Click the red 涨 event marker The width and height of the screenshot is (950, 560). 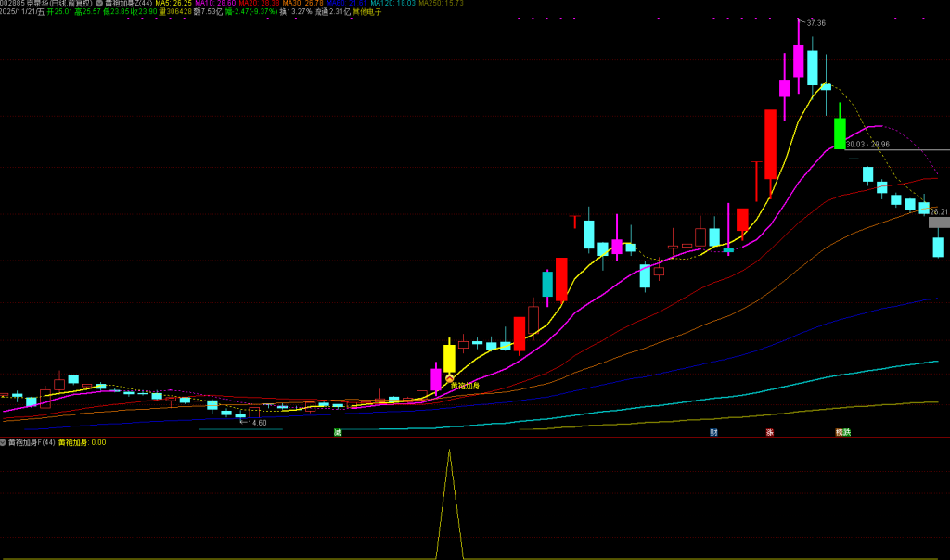[x=769, y=432]
